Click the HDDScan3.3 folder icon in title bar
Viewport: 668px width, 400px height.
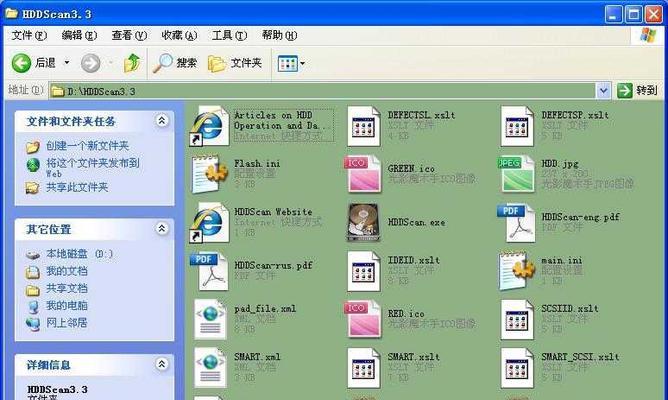point(12,13)
